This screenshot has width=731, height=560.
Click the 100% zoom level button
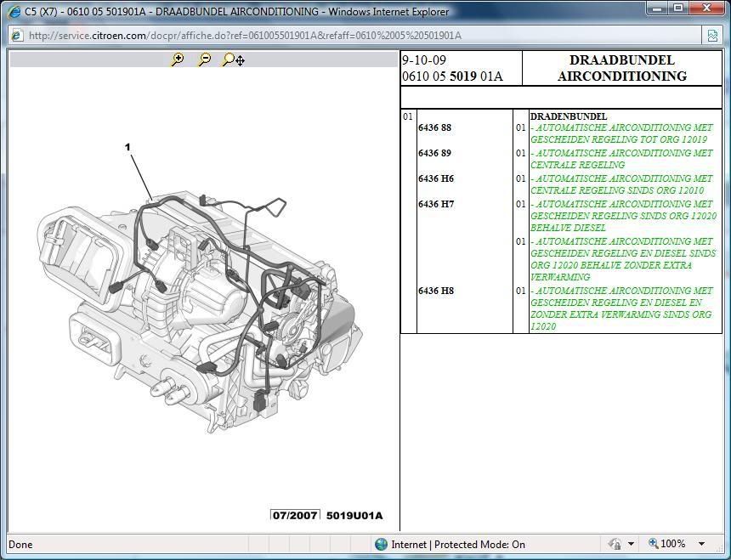[667, 544]
